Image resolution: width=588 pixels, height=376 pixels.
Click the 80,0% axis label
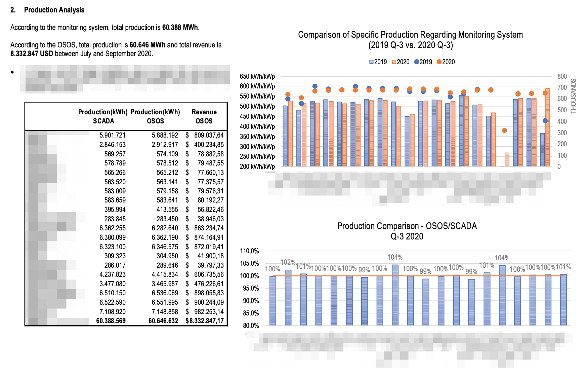click(251, 326)
